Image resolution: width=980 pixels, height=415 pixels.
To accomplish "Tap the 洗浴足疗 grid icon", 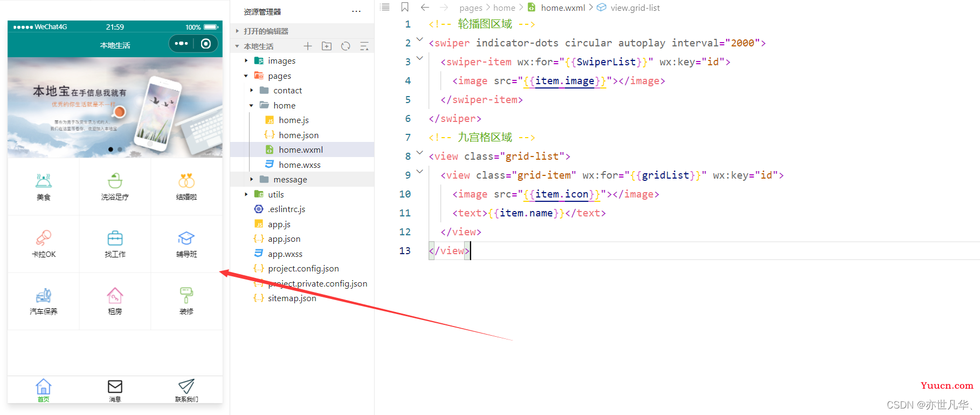I will pyautogui.click(x=115, y=180).
